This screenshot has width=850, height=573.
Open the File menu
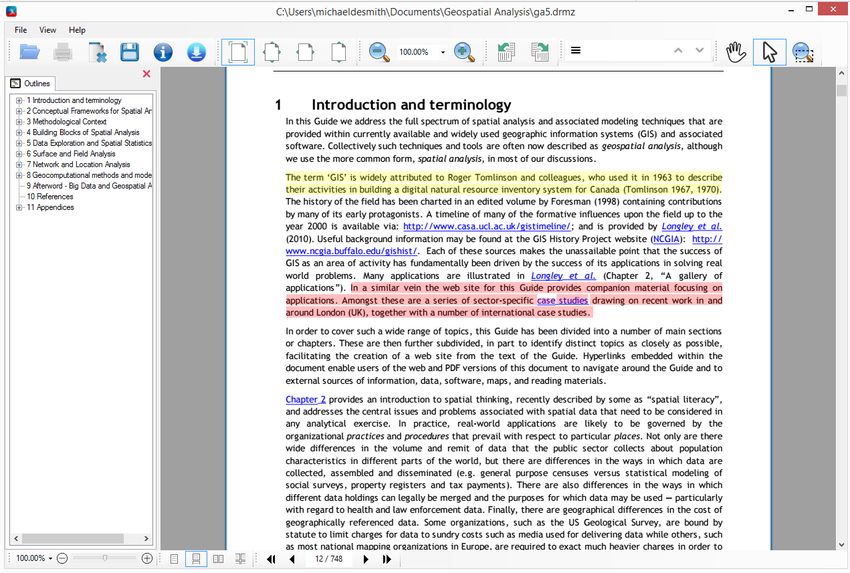tap(21, 30)
